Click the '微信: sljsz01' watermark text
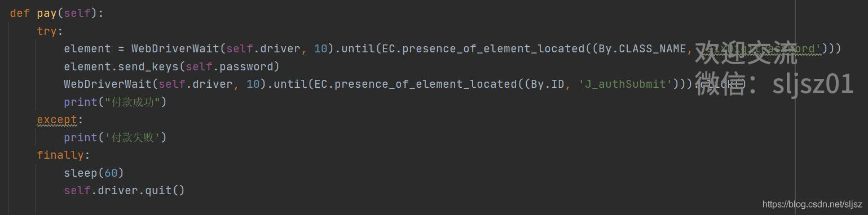Image resolution: width=868 pixels, height=215 pixels. (774, 84)
